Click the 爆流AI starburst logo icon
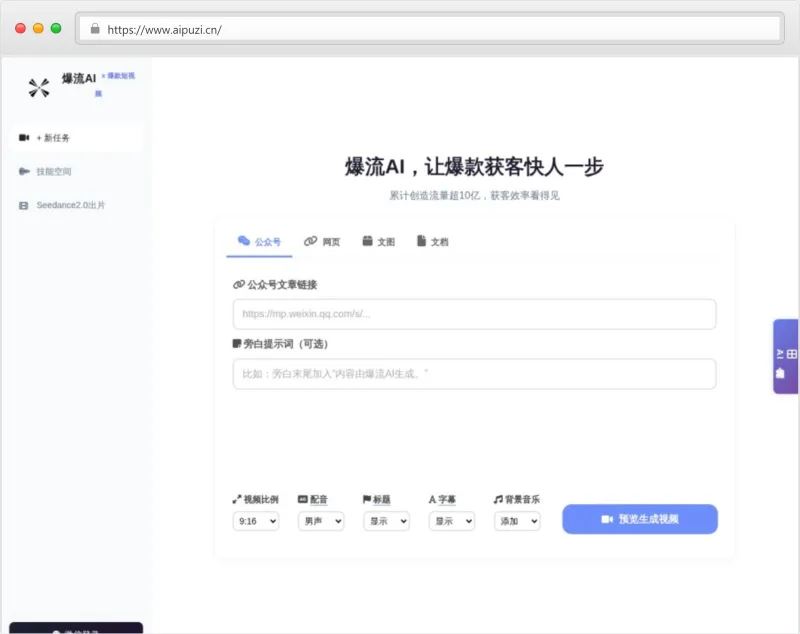Screen dimensions: 800x634 (39, 88)
